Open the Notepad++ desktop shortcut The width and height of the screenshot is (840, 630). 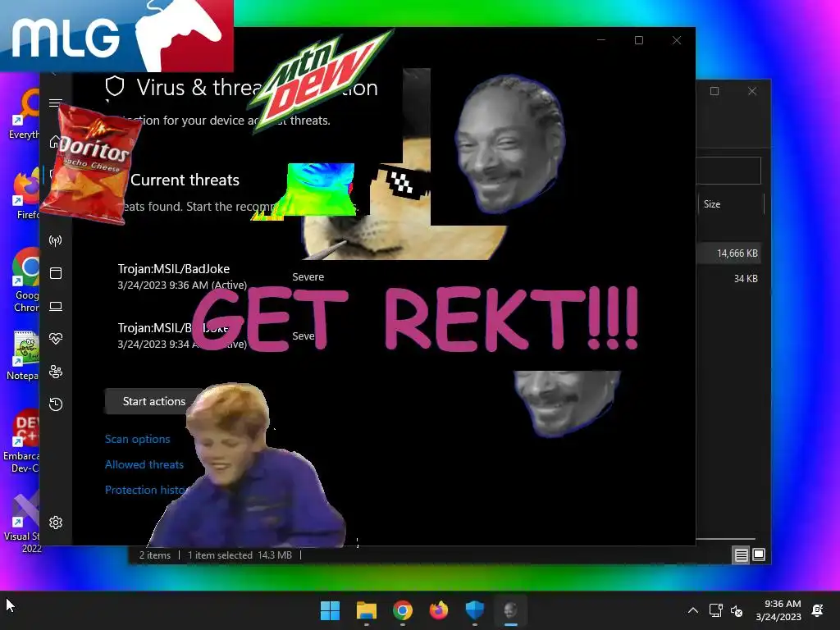tap(24, 356)
